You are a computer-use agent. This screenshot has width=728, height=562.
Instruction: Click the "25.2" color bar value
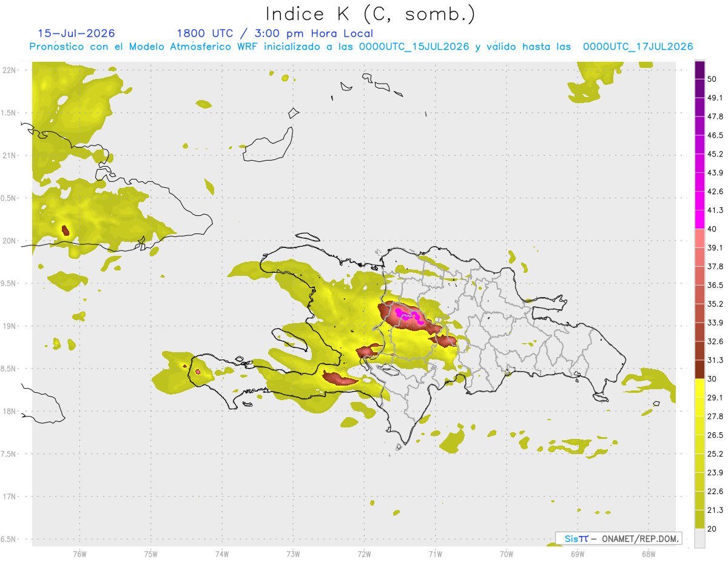tap(715, 453)
